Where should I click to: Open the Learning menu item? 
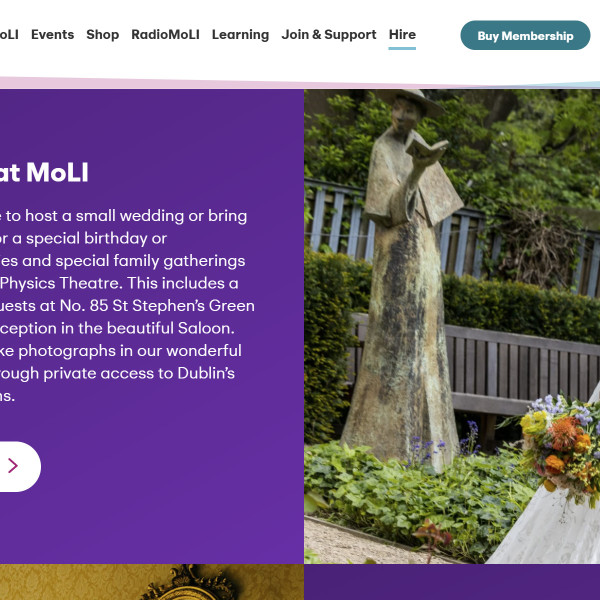pos(240,34)
